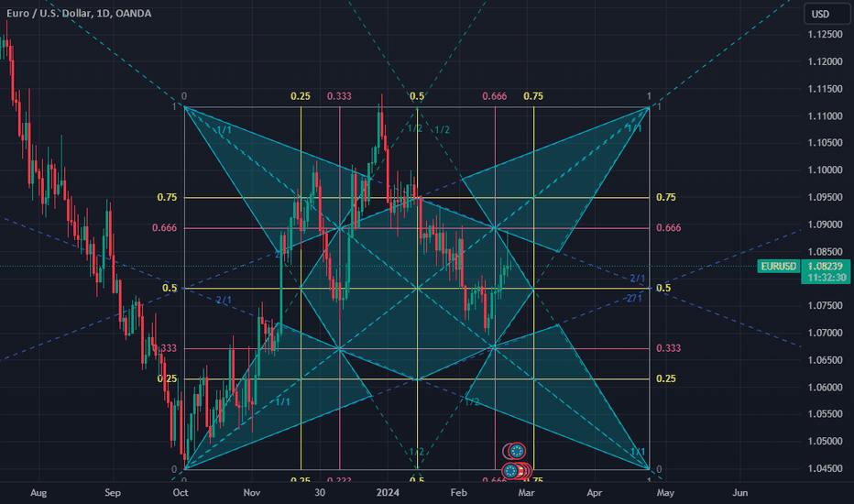Click the 1.07500 price scale label
Viewport: 854px width, 504px height.
point(825,306)
